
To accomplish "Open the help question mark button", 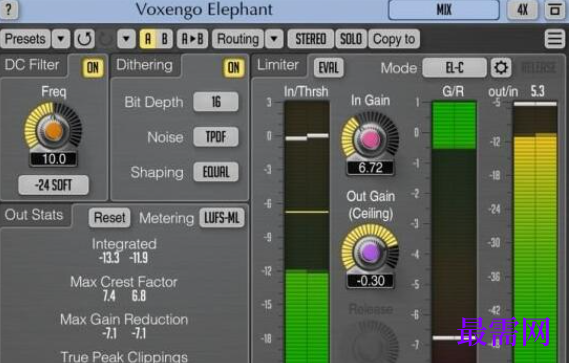I will 9,9.
